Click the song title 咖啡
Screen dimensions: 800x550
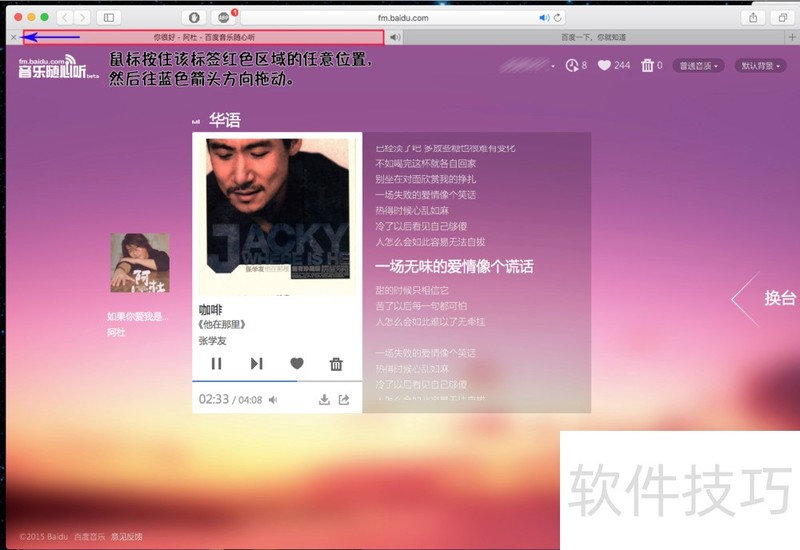(210, 310)
